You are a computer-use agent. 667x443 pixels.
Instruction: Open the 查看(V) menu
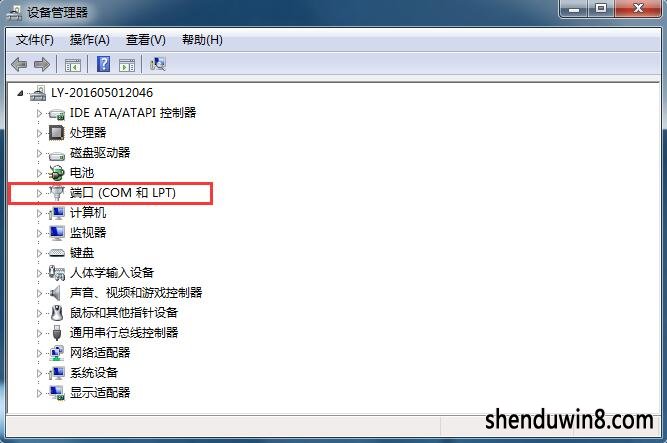(145, 40)
